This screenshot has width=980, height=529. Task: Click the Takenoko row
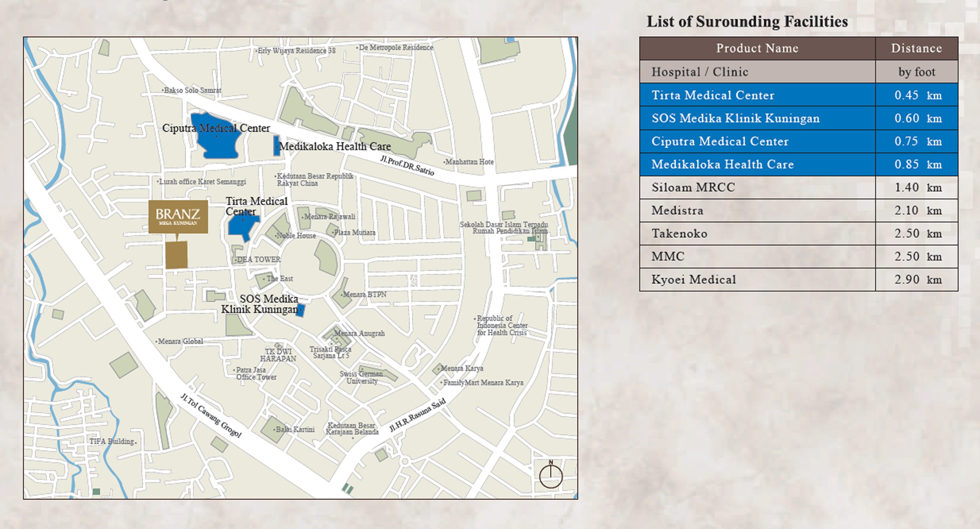tap(799, 233)
